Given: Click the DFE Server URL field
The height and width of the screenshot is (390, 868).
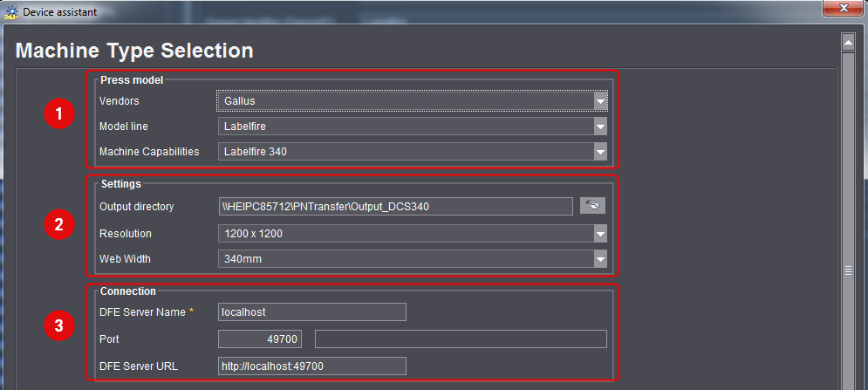Looking at the screenshot, I should [x=311, y=366].
